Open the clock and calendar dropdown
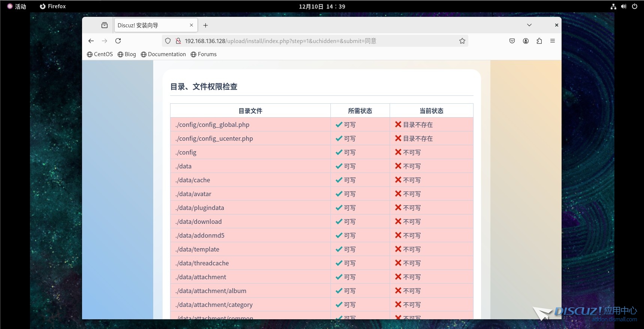The image size is (644, 329). 322,6
